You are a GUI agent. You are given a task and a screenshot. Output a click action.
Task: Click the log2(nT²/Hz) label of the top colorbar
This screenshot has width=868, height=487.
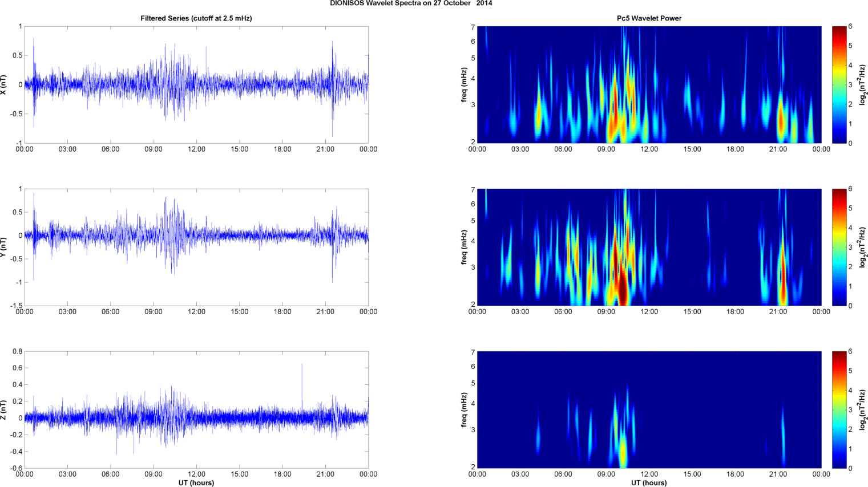click(x=863, y=85)
